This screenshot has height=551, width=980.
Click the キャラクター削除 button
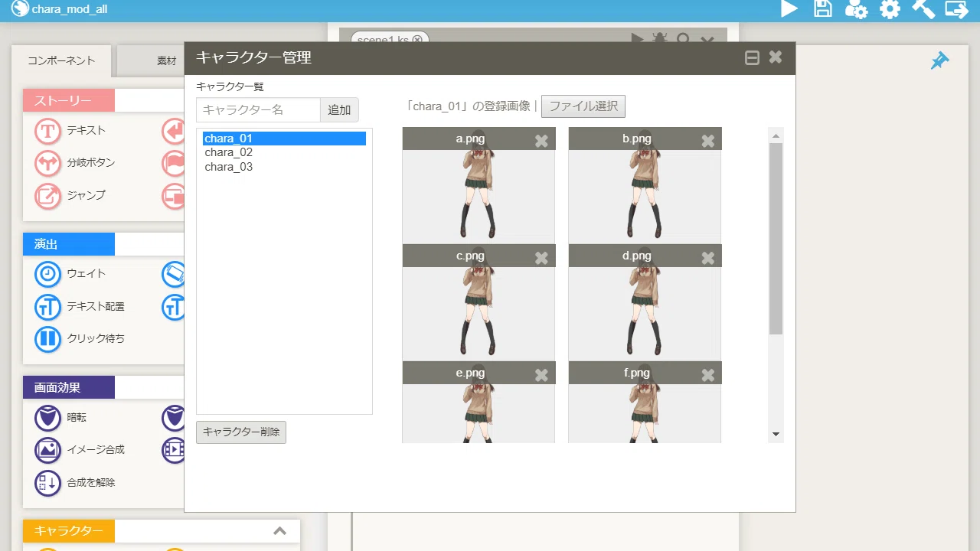[241, 432]
